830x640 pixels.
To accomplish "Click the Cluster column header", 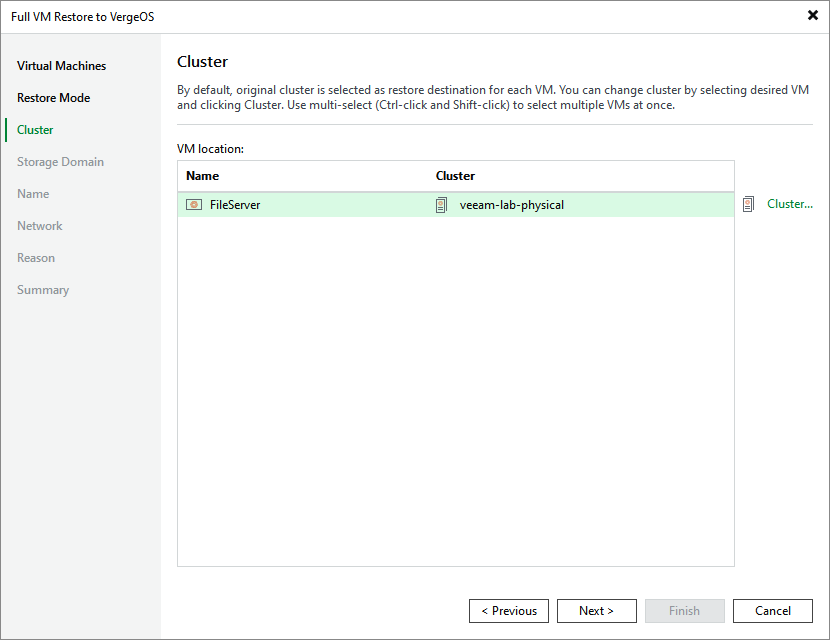I will [x=455, y=176].
